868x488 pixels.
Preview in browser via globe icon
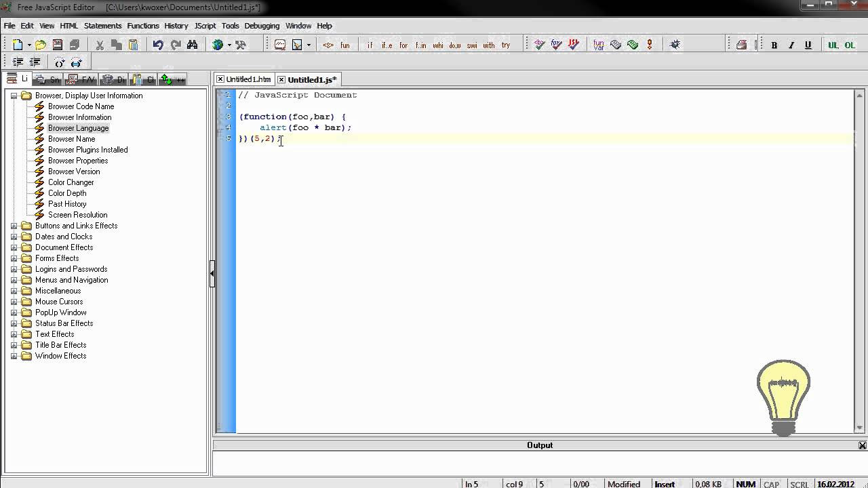tap(218, 45)
